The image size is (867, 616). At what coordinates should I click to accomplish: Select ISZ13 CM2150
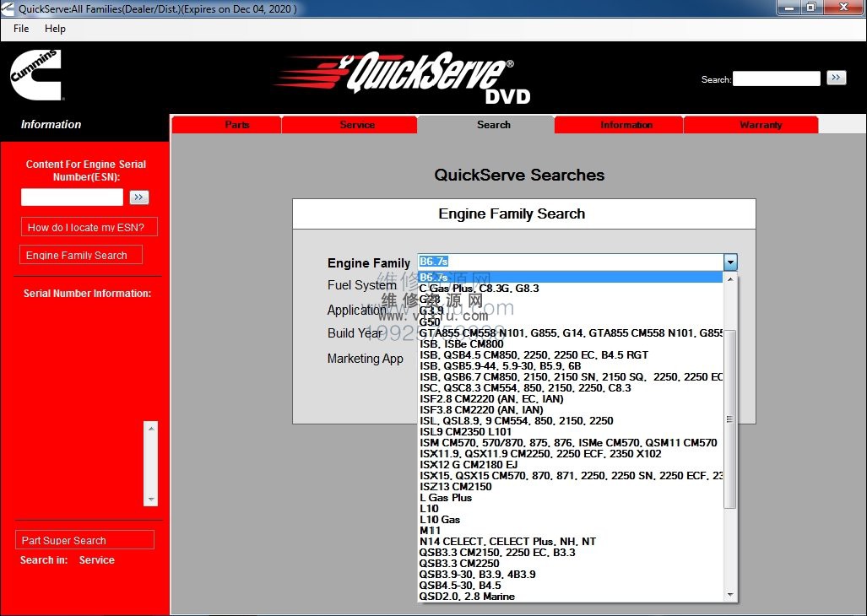(570, 487)
